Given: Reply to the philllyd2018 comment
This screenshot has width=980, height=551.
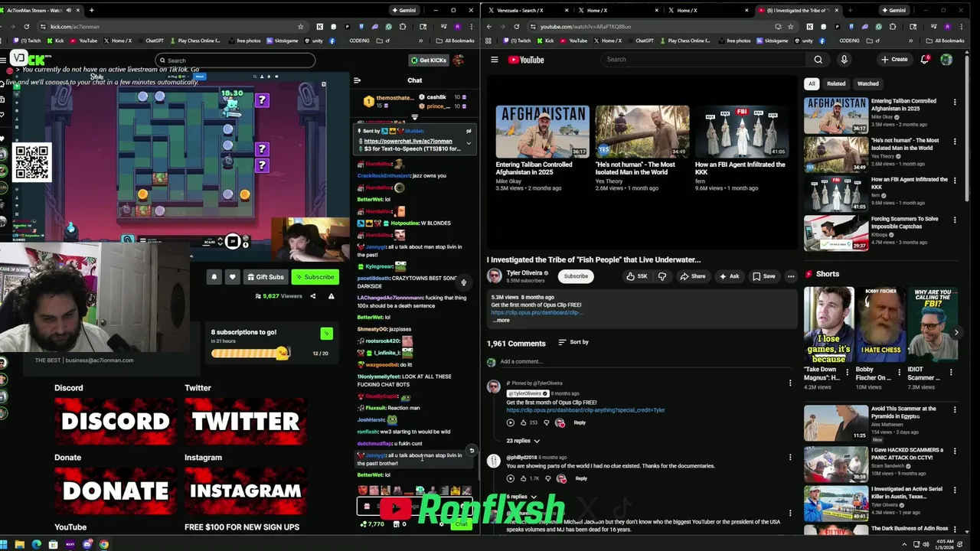Looking at the screenshot, I should tap(581, 478).
